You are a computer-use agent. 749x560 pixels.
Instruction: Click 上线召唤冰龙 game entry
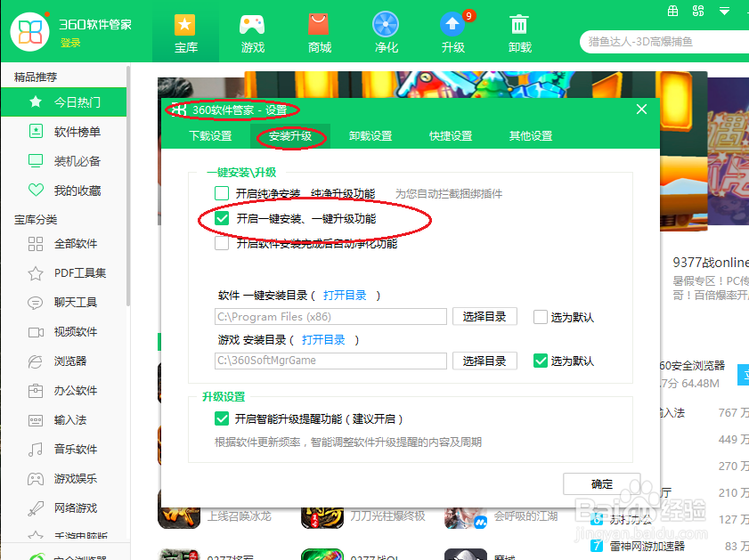pyautogui.click(x=240, y=516)
